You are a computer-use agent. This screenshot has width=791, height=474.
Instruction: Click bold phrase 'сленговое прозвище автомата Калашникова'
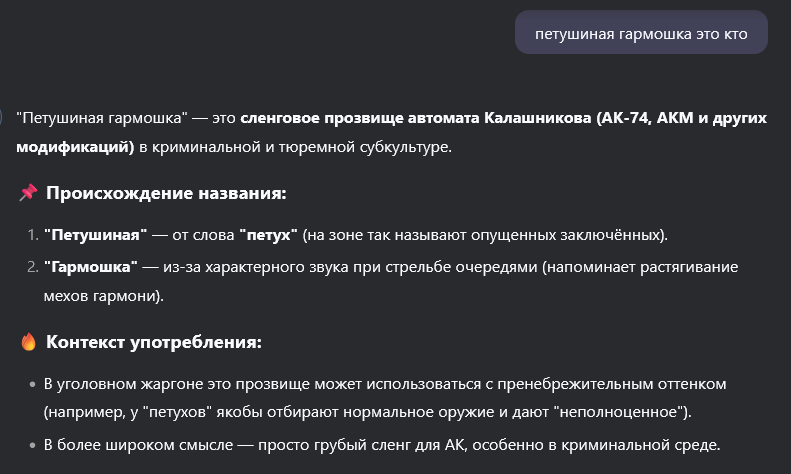point(415,118)
